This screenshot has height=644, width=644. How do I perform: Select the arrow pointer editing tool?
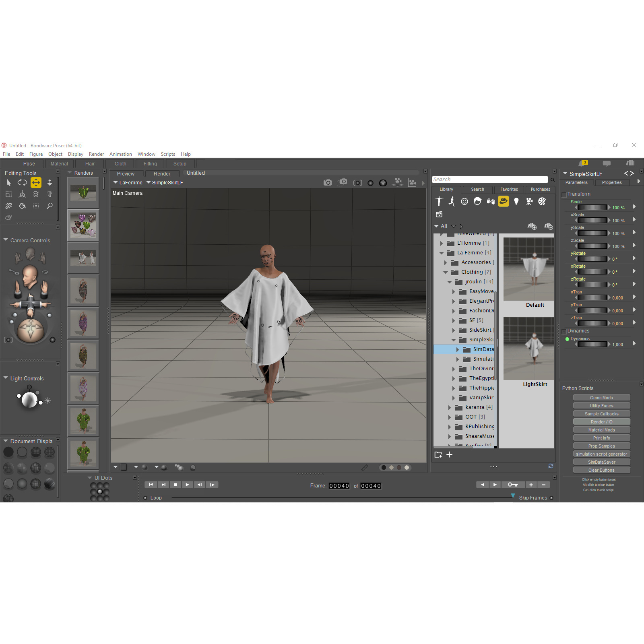click(9, 183)
